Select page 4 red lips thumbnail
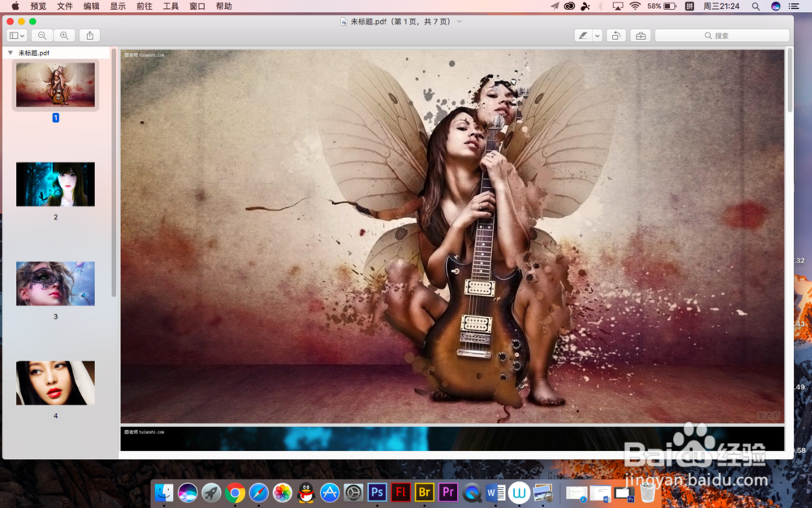 click(x=55, y=383)
